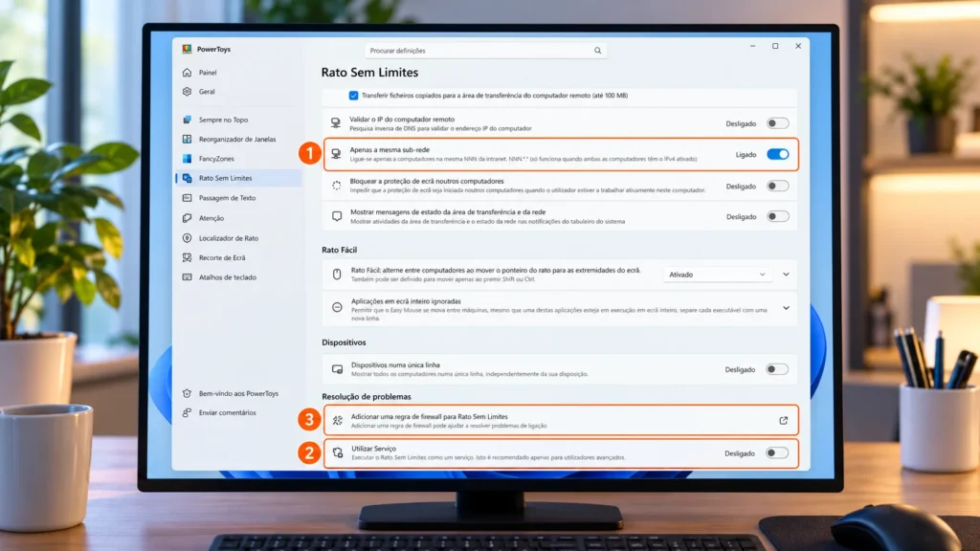
Task: Click Adicionar uma regra de firewall
Action: tap(561, 421)
